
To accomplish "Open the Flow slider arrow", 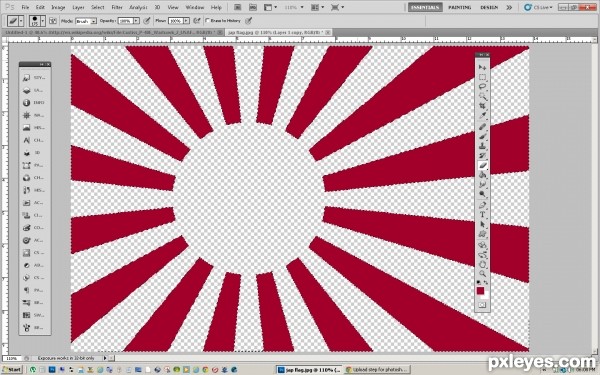I will coord(186,21).
